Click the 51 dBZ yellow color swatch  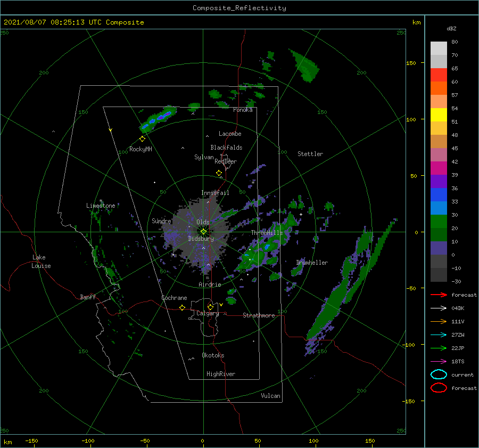439,115
